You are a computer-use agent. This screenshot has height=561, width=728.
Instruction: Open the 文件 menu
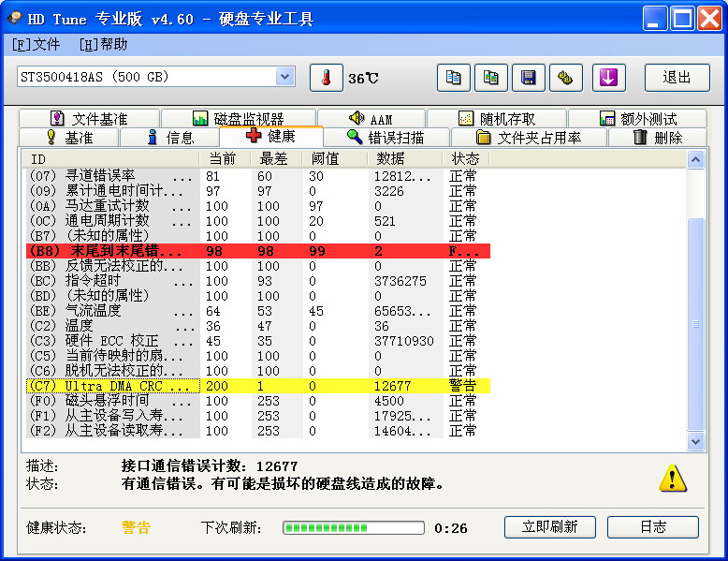coord(36,45)
